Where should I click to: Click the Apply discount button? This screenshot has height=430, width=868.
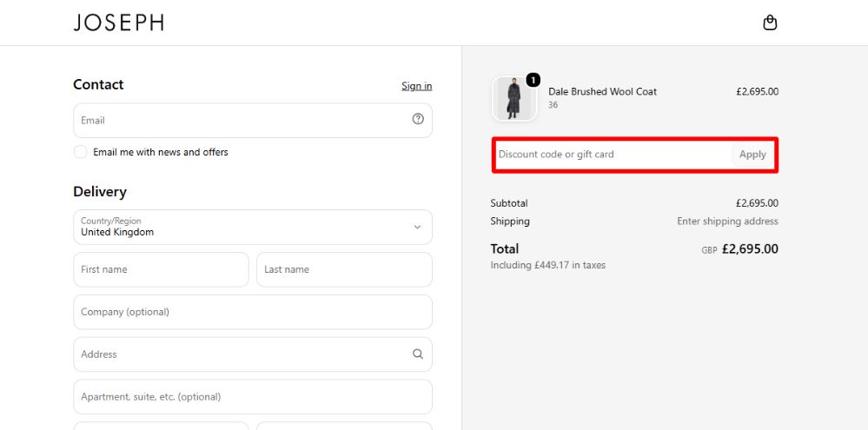(752, 155)
